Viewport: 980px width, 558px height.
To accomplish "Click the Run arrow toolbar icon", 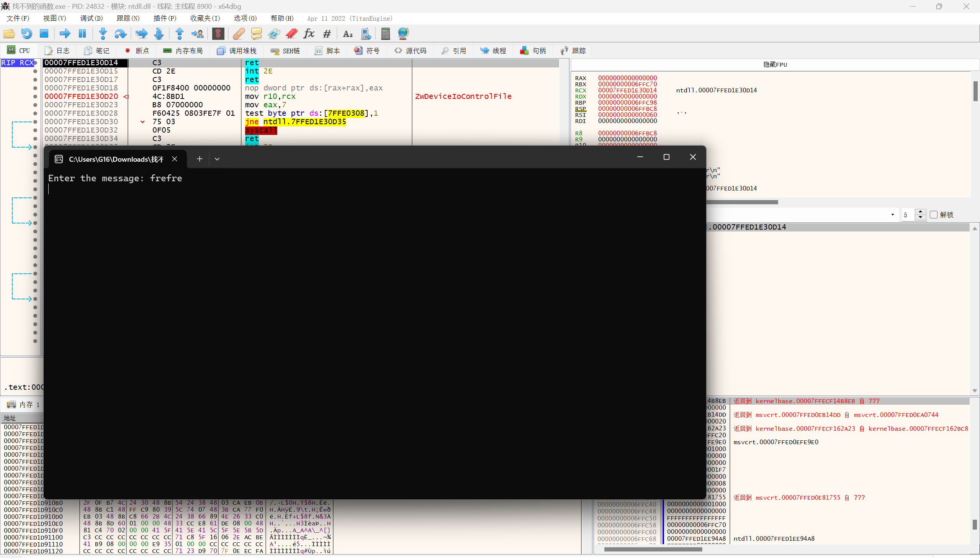I will tap(65, 34).
